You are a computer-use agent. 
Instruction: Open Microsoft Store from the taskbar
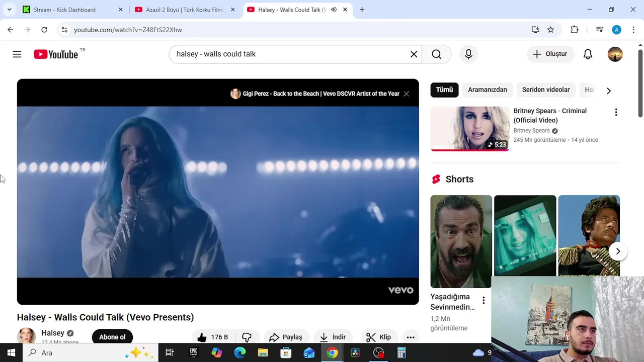(286, 352)
